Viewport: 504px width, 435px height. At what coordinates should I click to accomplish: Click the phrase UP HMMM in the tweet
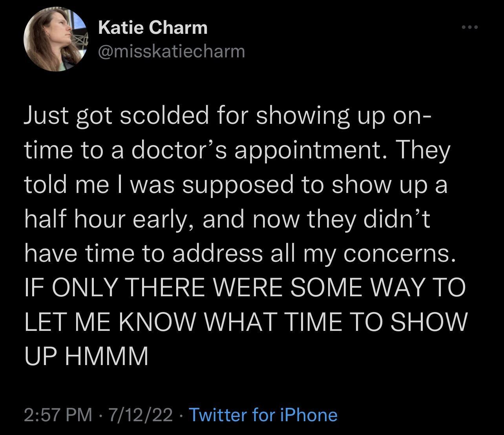tap(86, 355)
